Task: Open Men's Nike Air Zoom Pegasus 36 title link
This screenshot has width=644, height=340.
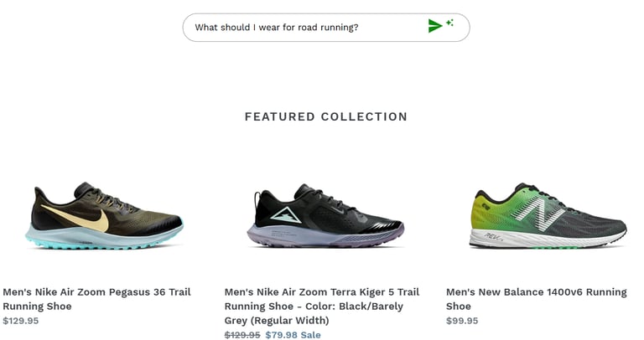Action: 96,299
